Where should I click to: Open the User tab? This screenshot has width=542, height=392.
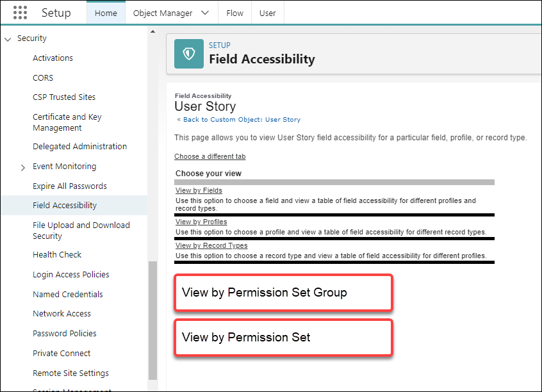click(x=268, y=13)
